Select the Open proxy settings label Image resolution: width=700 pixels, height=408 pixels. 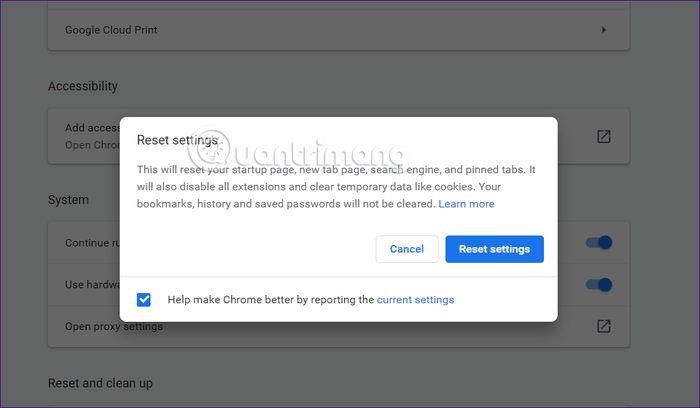[114, 326]
